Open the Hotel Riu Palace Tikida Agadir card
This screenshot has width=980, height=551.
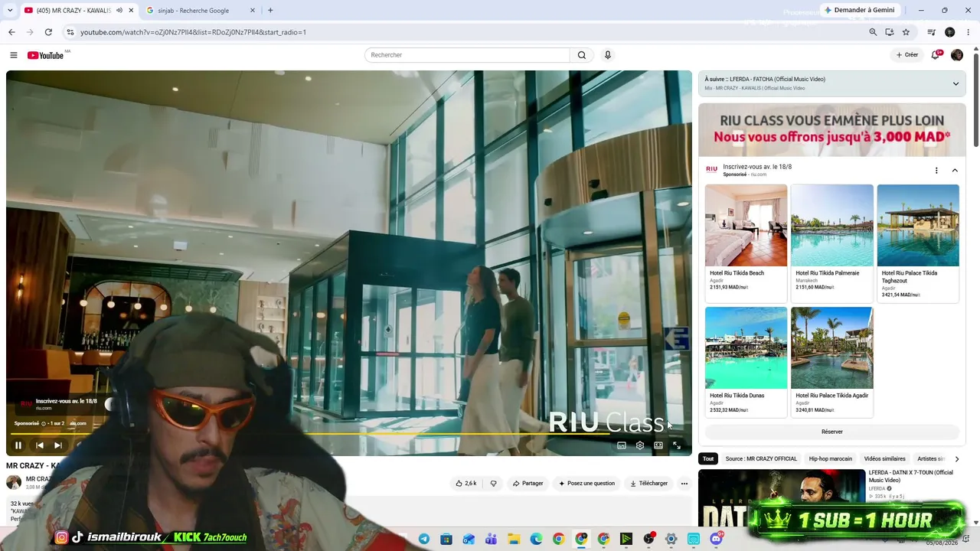tap(831, 362)
